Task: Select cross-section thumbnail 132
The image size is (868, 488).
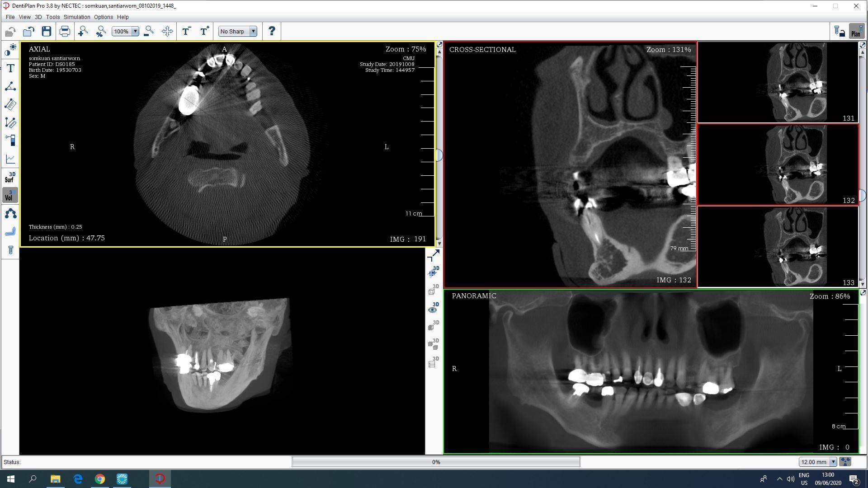Action: [778, 165]
